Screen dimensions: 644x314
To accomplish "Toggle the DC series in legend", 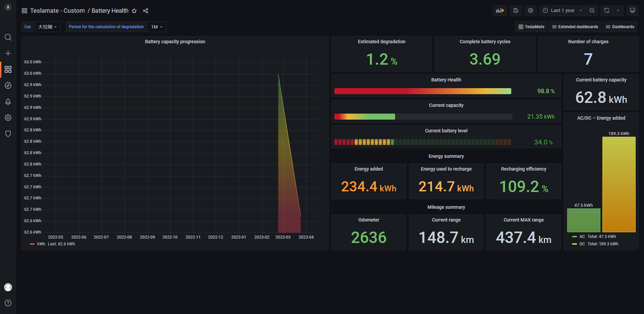I will [x=582, y=244].
